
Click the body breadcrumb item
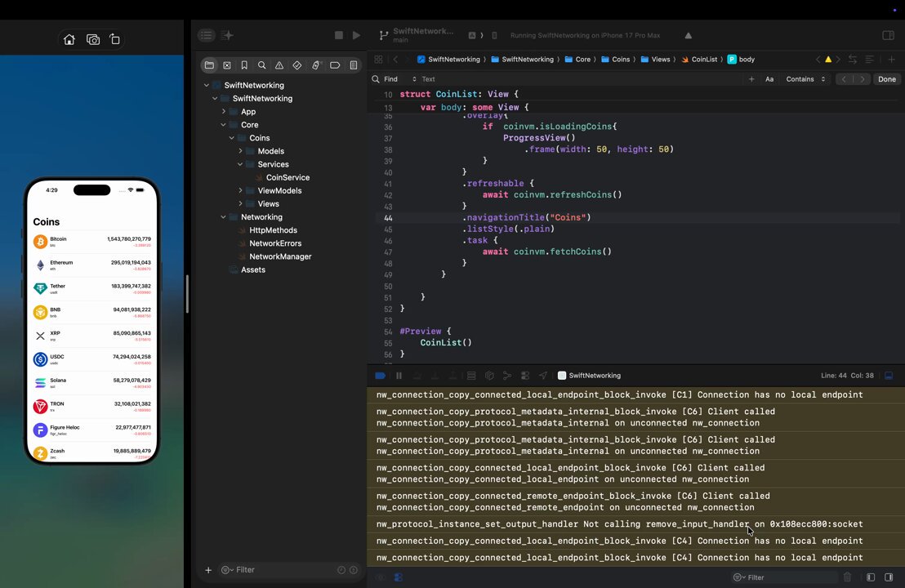741,60
